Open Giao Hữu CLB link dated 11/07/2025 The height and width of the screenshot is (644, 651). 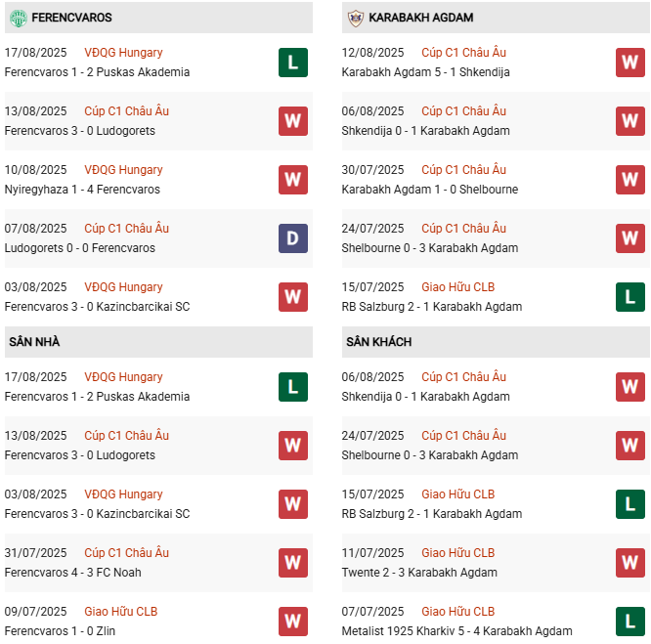point(458,553)
